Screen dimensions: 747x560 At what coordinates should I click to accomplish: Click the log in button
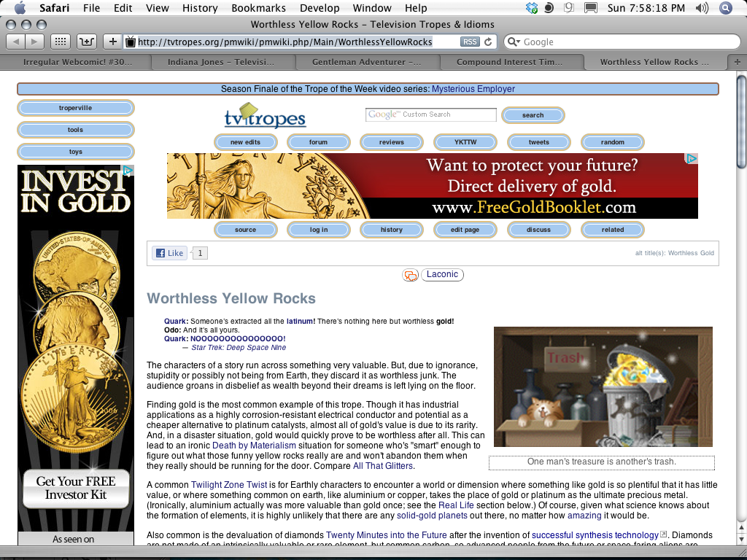[x=318, y=230]
